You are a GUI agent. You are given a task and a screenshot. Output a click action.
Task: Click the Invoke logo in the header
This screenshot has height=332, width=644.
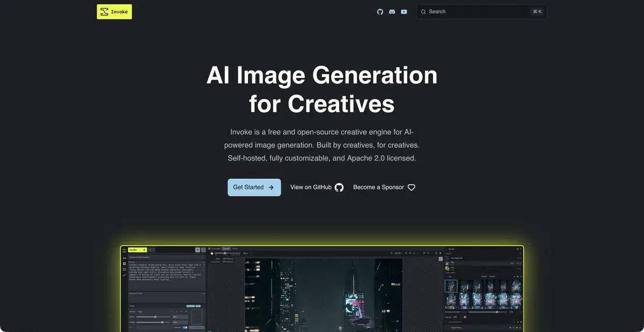pos(114,12)
